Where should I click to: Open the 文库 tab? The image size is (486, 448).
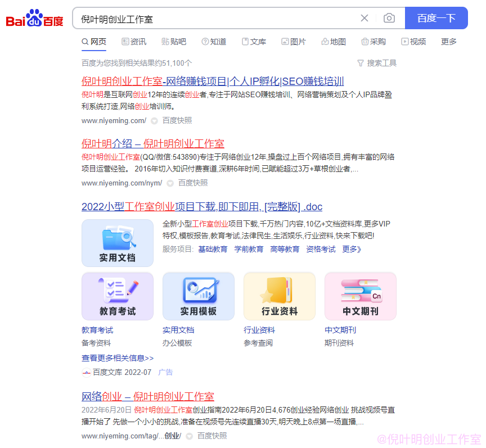tap(254, 42)
